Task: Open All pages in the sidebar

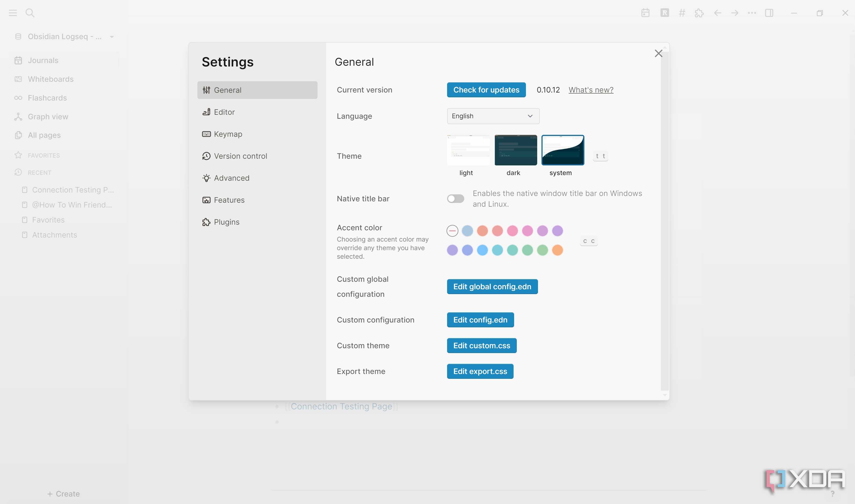Action: (x=64, y=135)
